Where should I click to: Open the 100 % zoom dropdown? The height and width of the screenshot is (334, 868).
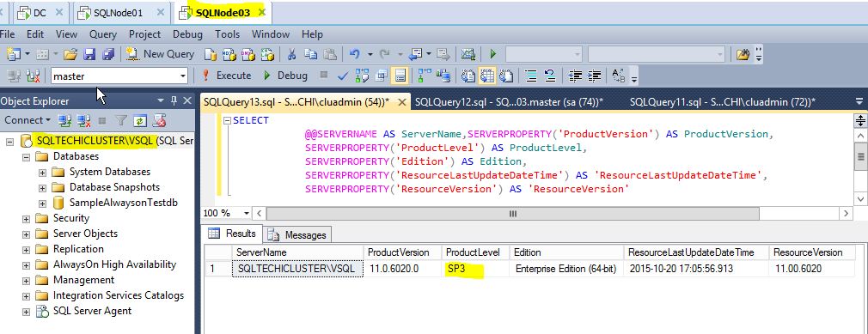247,214
